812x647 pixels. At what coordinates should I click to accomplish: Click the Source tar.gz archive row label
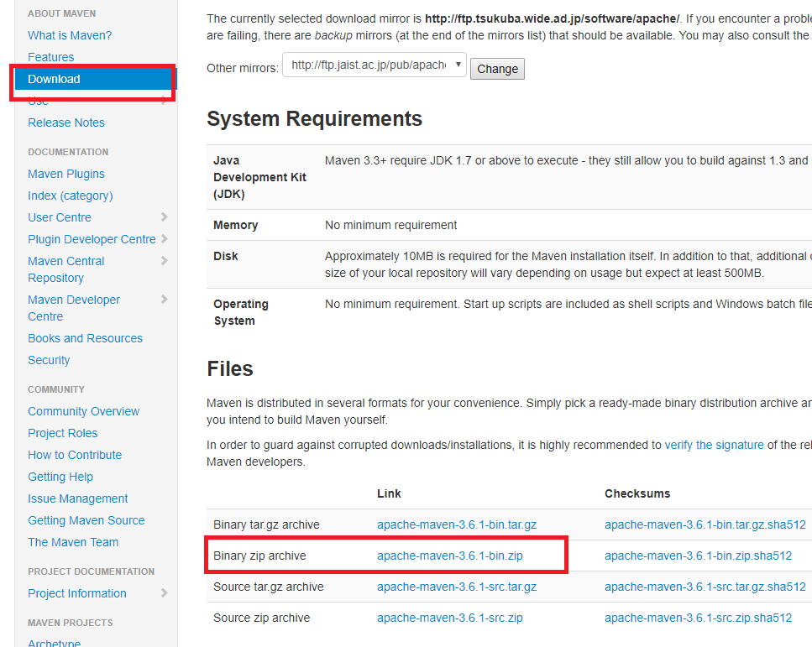click(x=268, y=587)
